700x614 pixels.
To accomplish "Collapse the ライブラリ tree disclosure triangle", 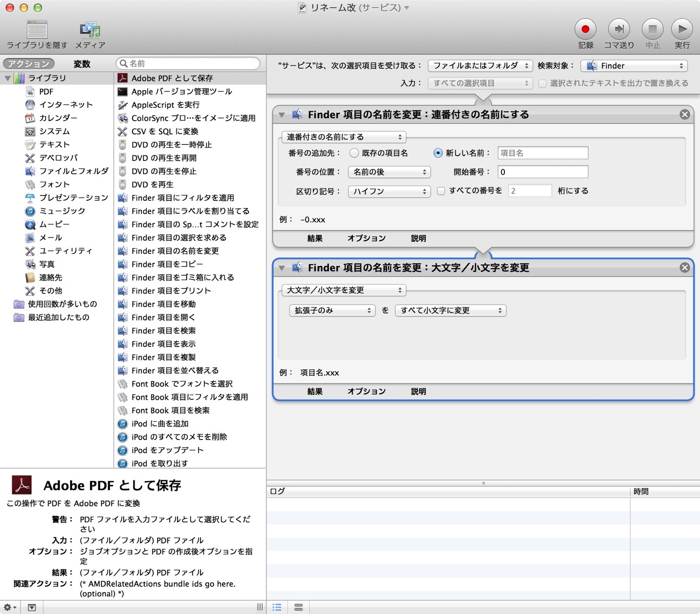I will [8, 78].
